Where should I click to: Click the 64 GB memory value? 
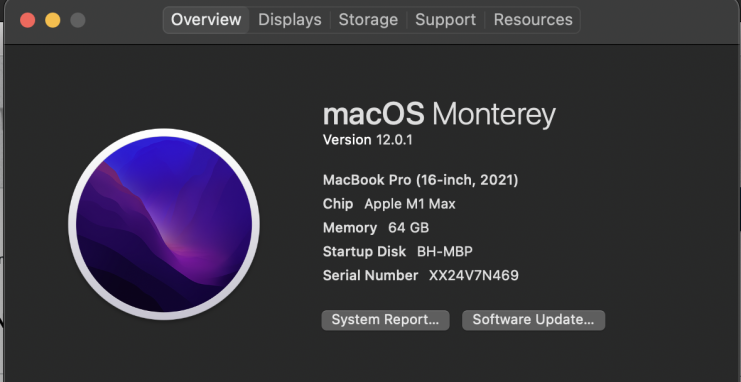pyautogui.click(x=408, y=228)
